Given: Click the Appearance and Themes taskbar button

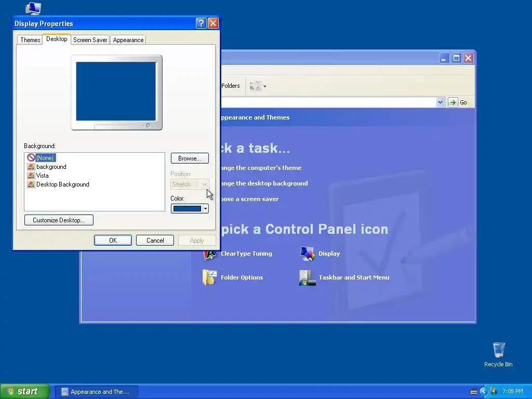Looking at the screenshot, I should point(97,392).
